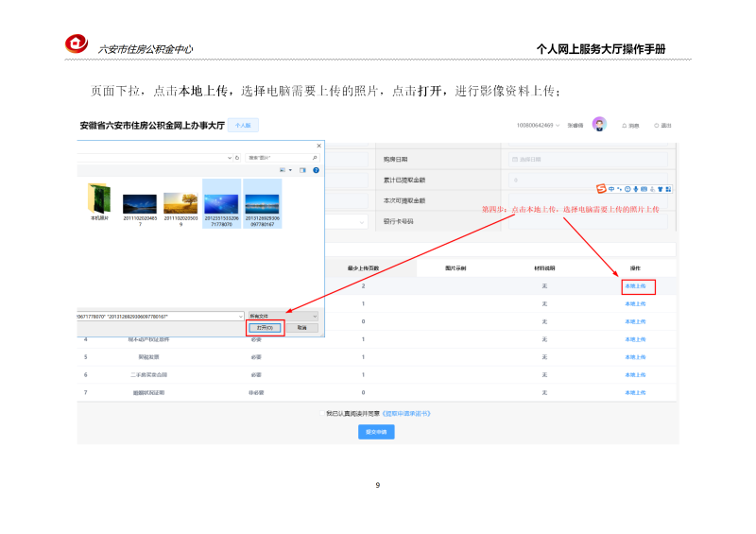This screenshot has height=534, width=756.
Task: Click the refresh icon in file dialog address bar
Action: coord(237,158)
